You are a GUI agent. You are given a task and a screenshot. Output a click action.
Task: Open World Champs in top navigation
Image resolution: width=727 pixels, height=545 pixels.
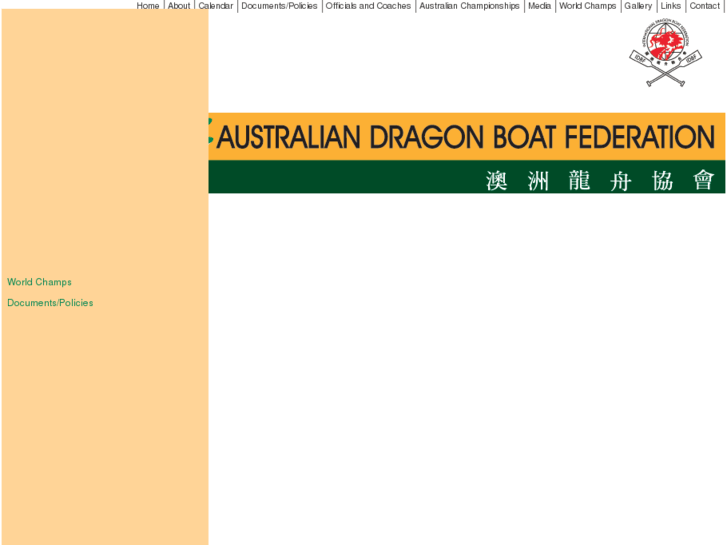(587, 6)
